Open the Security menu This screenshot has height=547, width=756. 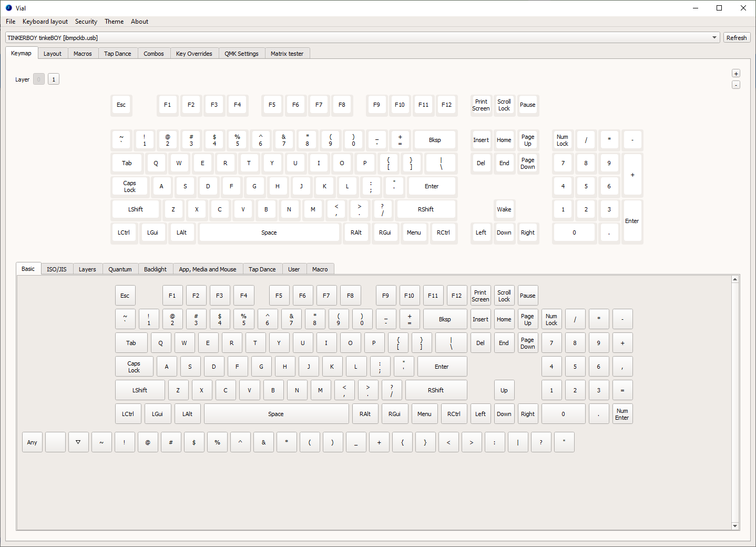pyautogui.click(x=86, y=22)
